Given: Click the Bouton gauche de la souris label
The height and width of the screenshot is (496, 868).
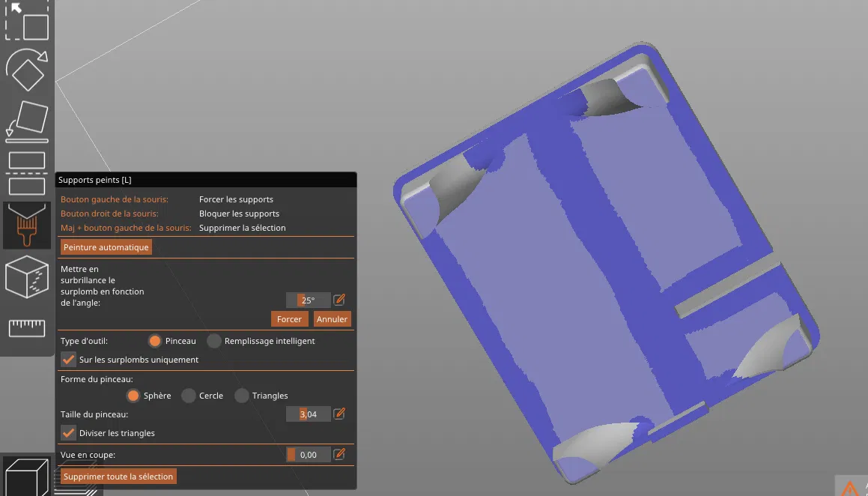Looking at the screenshot, I should point(115,199).
